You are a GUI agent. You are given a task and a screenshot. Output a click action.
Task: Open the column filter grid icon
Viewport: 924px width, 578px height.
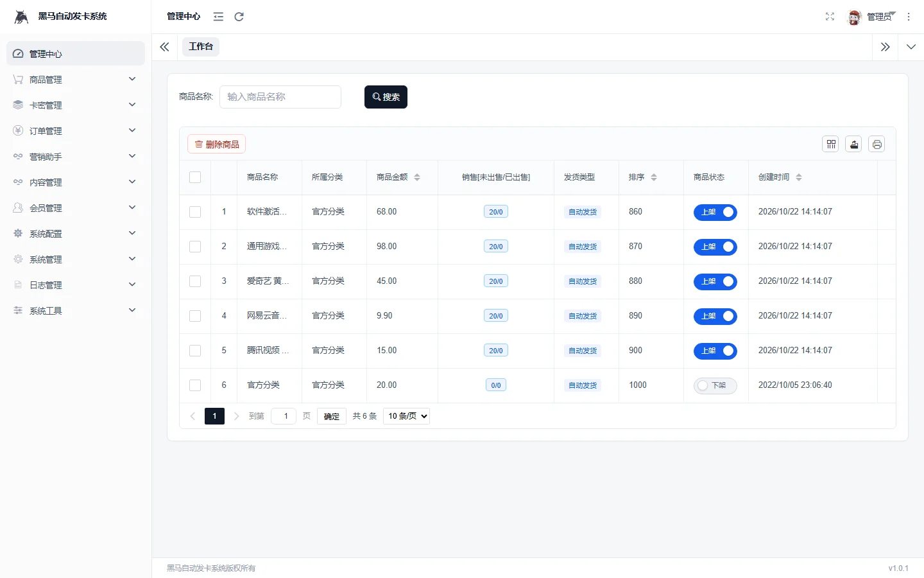click(830, 144)
